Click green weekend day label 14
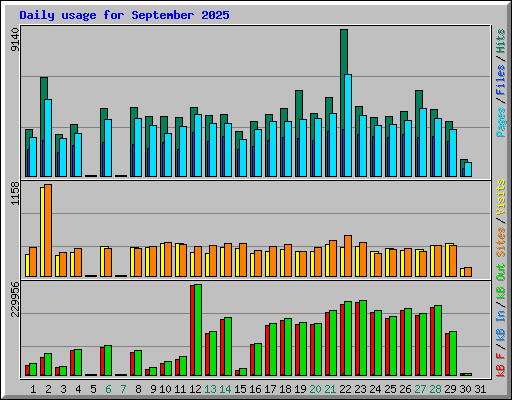Image resolution: width=512 pixels, height=400 pixels. [x=225, y=389]
